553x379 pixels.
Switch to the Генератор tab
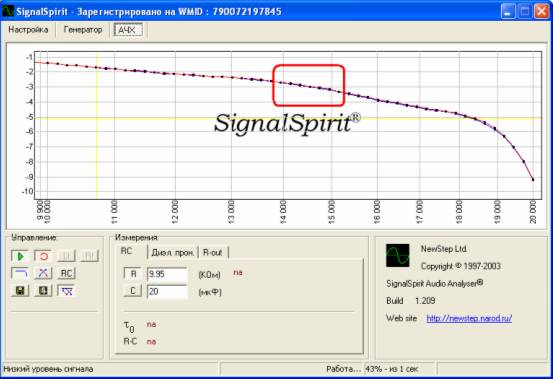[83, 30]
